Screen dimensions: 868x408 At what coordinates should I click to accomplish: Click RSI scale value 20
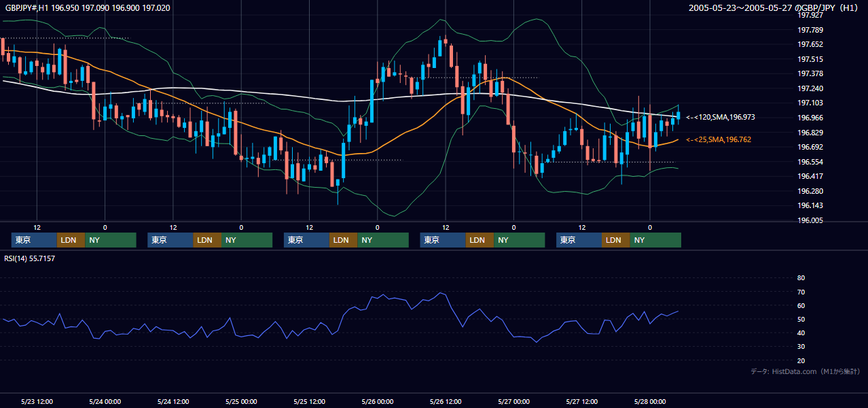(x=801, y=360)
